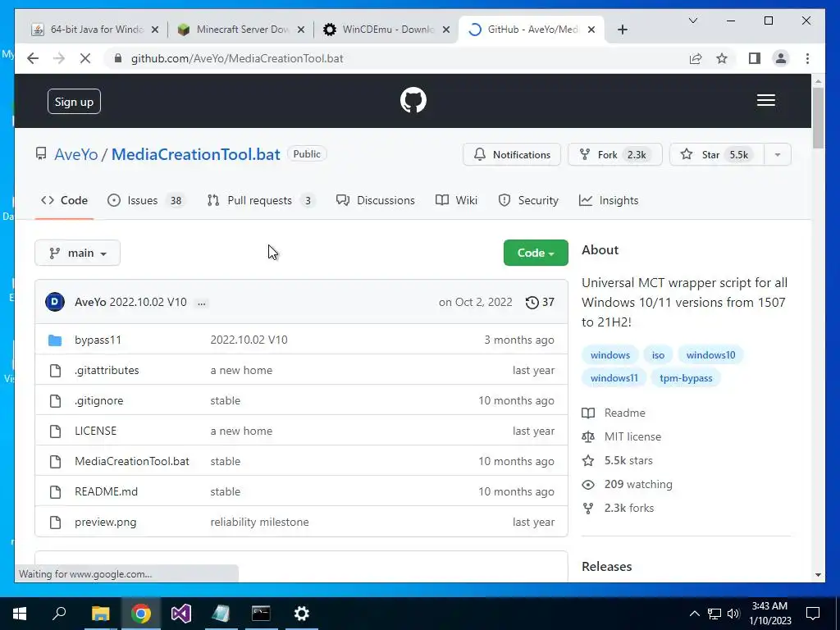This screenshot has width=840, height=630.
Task: Click the browser address bar URL
Action: [237, 58]
